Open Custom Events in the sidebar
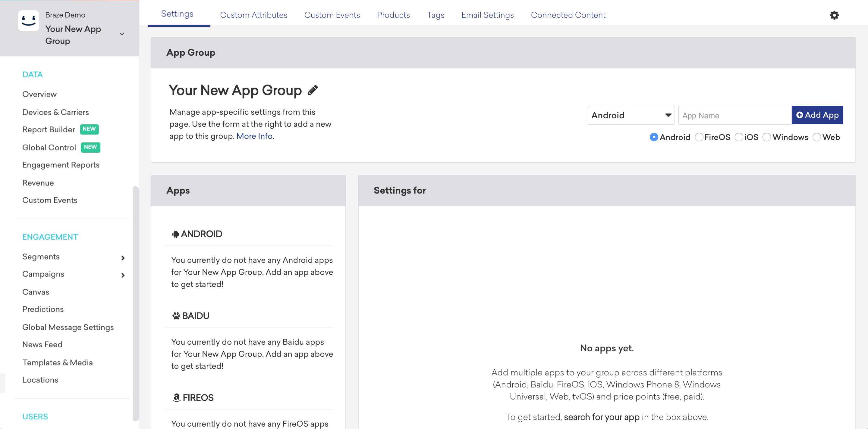This screenshot has width=868, height=429. click(50, 200)
